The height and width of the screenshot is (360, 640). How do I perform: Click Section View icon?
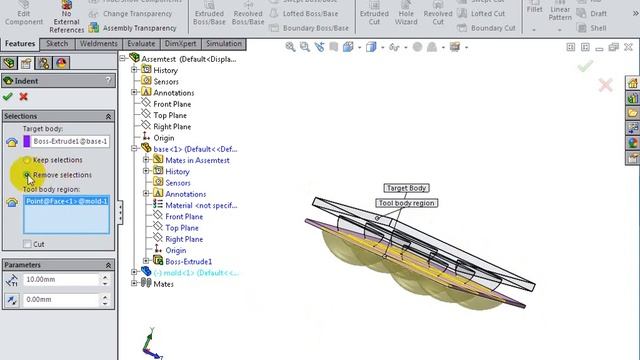(333, 47)
